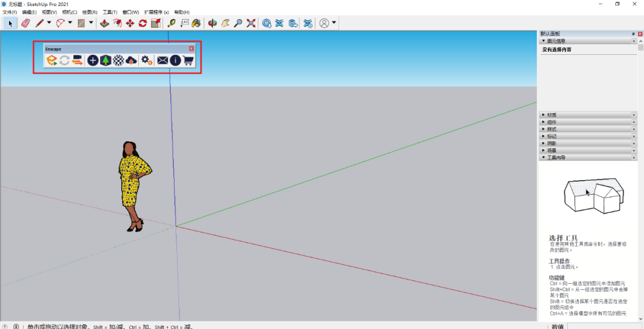Activate the Rotate tool

coord(143,23)
